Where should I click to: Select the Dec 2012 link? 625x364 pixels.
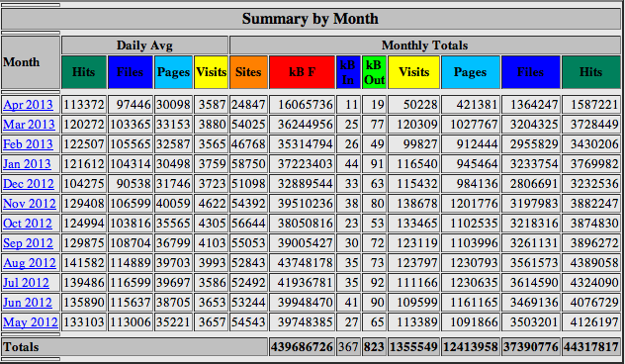(29, 183)
